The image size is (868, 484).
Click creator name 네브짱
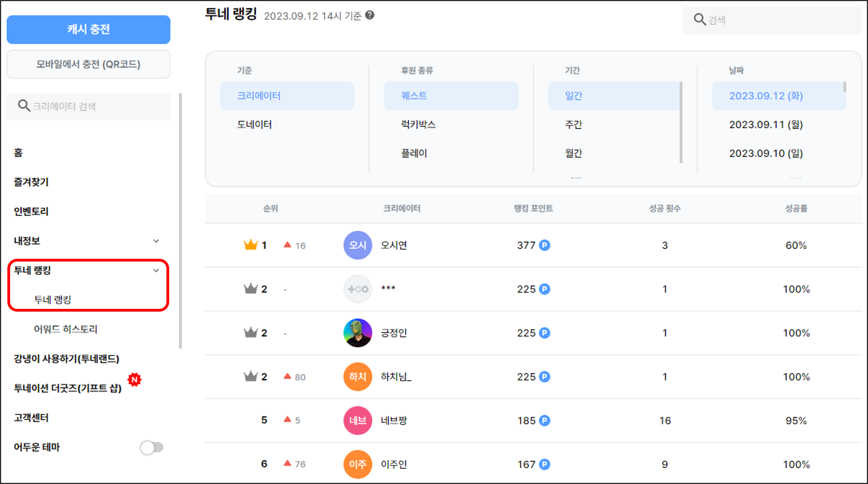click(394, 421)
